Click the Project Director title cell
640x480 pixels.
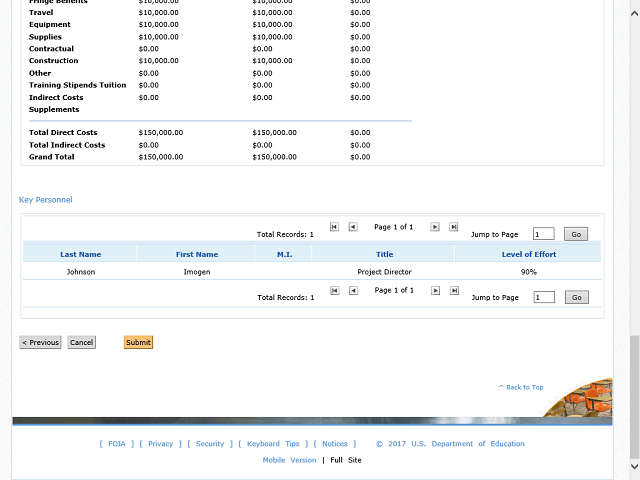[384, 272]
